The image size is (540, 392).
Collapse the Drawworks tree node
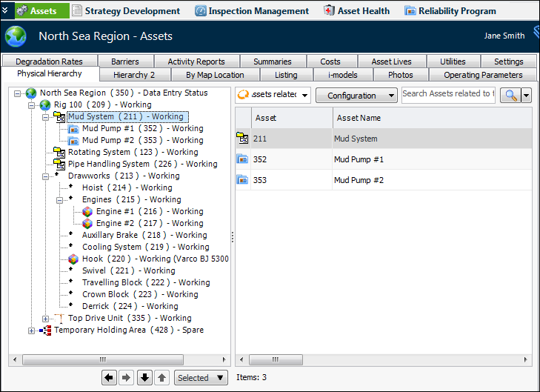(x=46, y=176)
